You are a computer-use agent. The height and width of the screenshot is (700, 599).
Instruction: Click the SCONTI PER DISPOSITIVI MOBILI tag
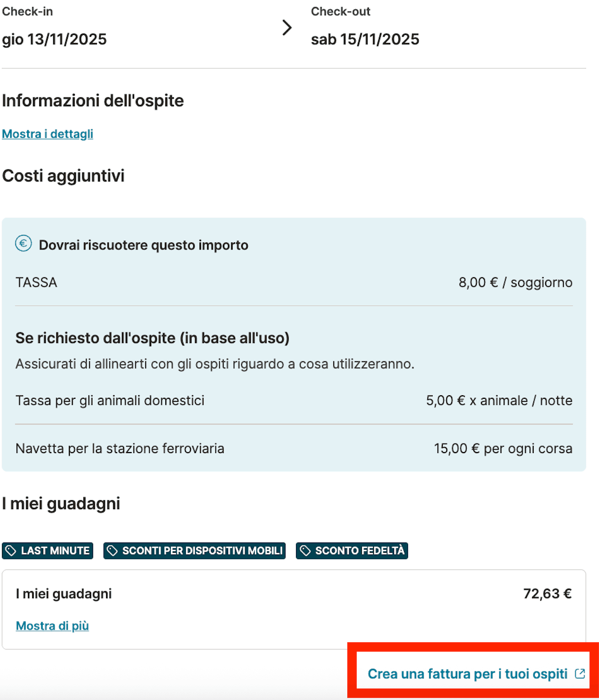[194, 551]
